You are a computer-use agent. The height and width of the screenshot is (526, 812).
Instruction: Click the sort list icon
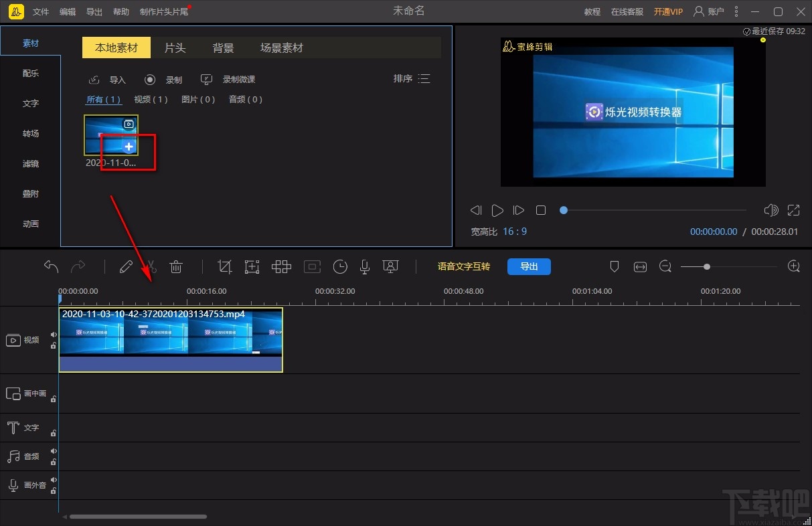[x=424, y=79]
